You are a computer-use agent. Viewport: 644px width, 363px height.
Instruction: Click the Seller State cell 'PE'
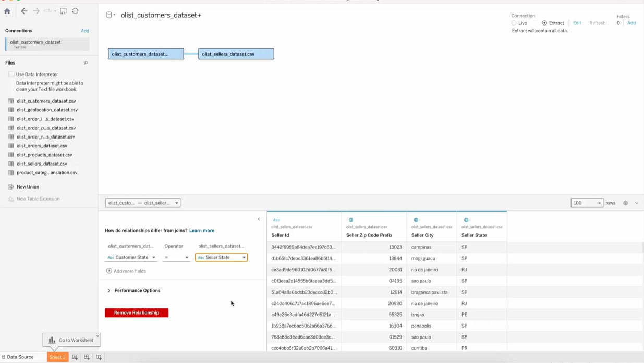coord(482,315)
